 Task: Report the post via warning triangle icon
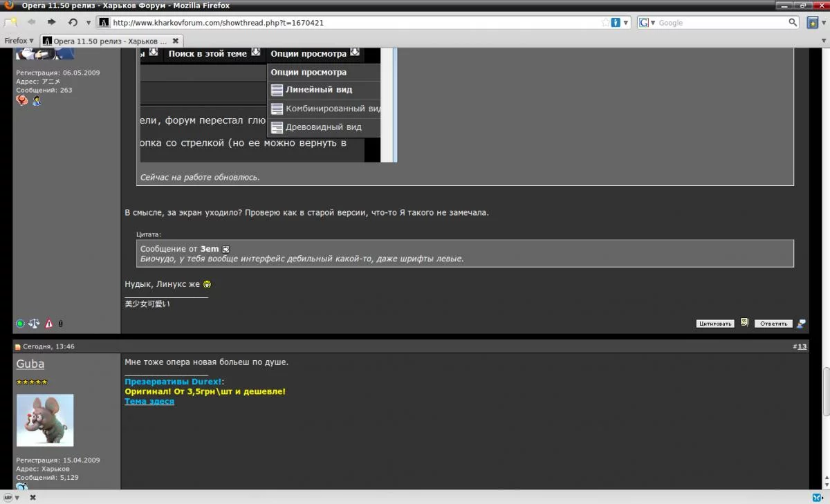48,323
